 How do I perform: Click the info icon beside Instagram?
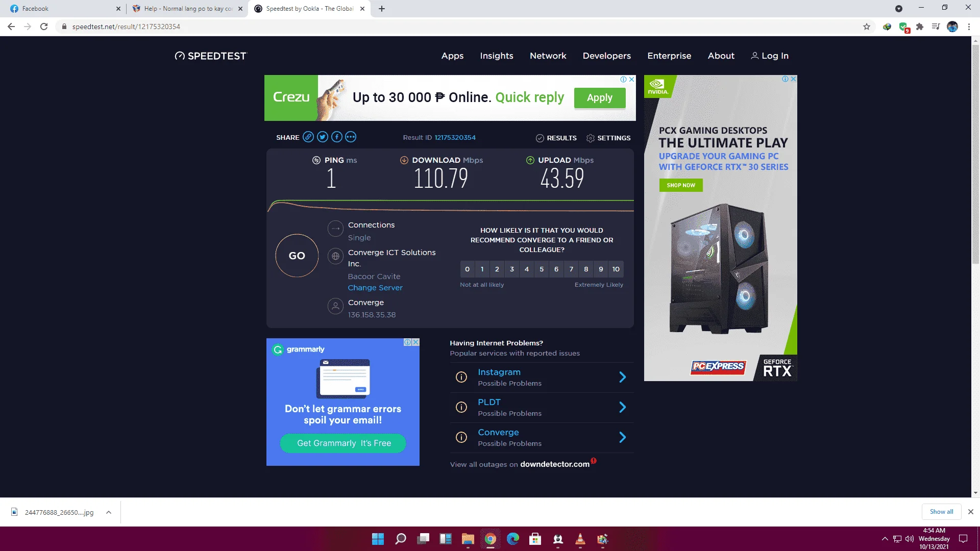[461, 377]
